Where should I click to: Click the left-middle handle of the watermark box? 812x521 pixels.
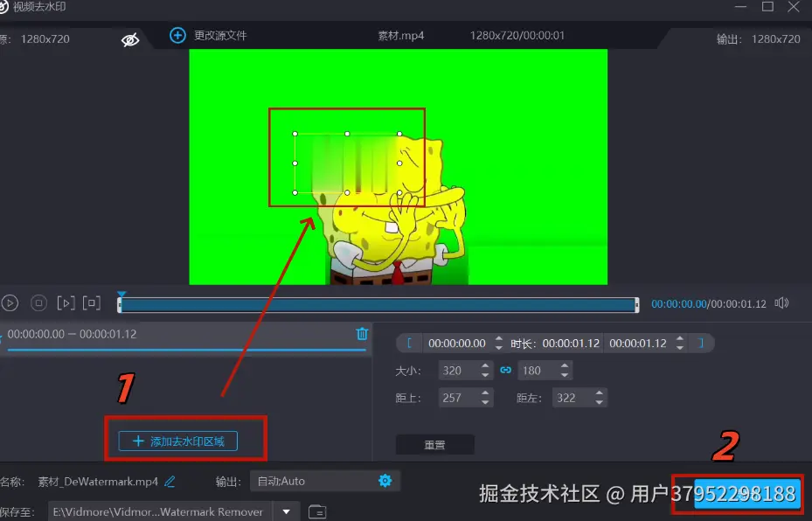coord(295,163)
